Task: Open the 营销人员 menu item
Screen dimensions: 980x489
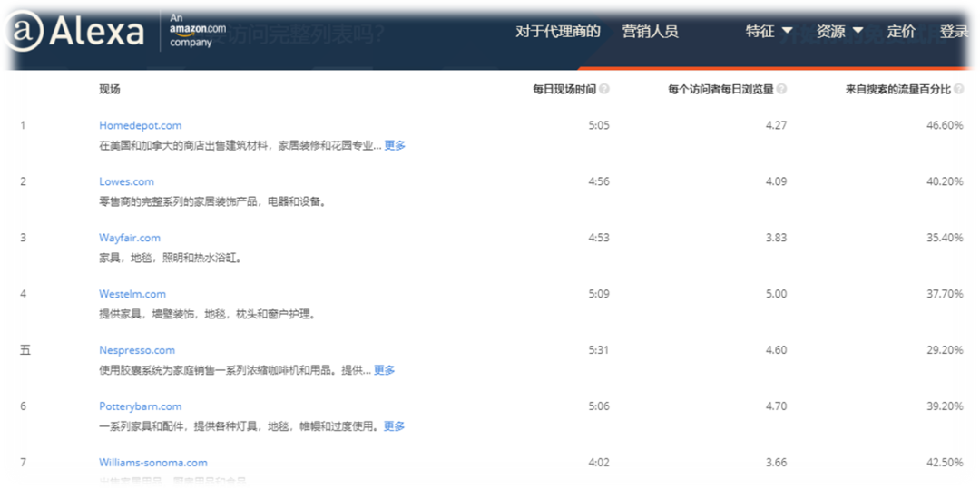Action: (650, 32)
